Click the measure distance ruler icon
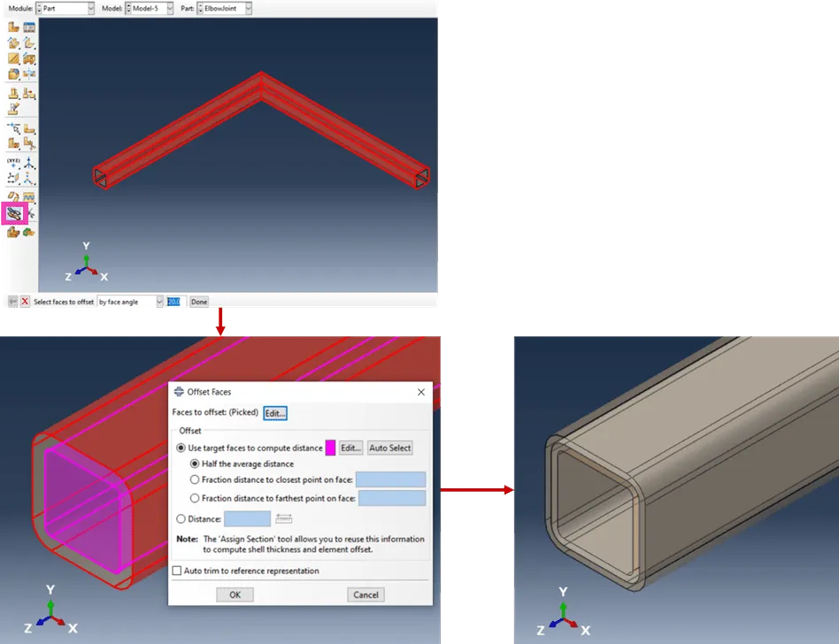Viewport: 839px width, 644px height. tap(284, 518)
